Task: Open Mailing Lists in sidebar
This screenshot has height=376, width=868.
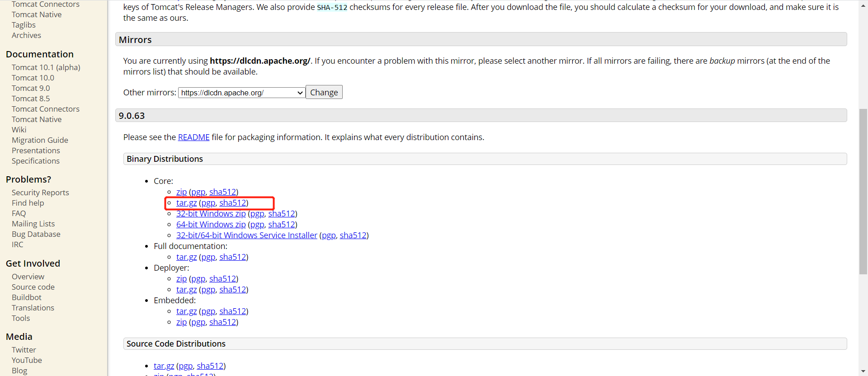Action: (33, 224)
